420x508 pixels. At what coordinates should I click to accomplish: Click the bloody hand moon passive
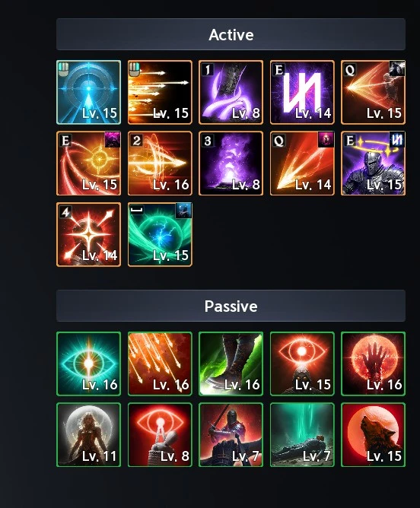coord(373,364)
